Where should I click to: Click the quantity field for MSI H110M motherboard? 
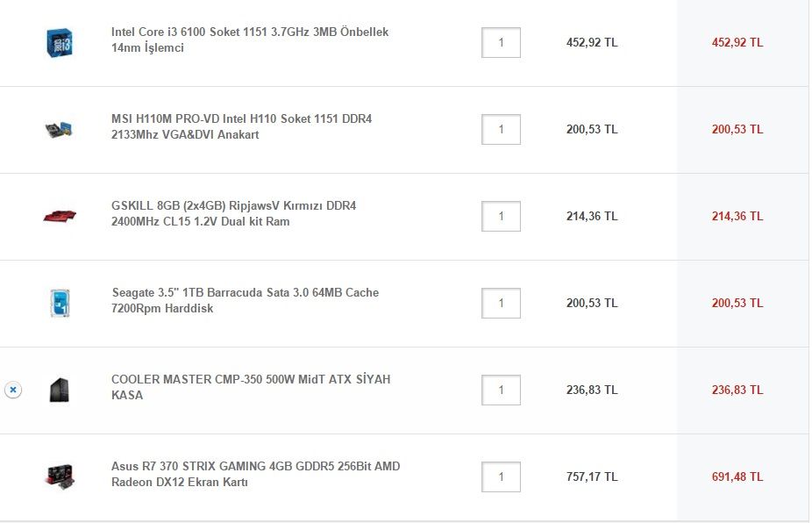tap(501, 129)
